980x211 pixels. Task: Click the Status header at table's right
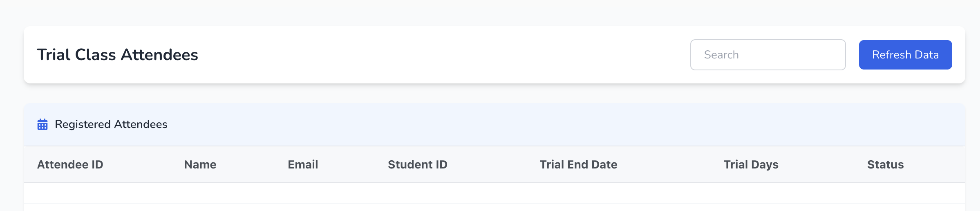pyautogui.click(x=885, y=164)
